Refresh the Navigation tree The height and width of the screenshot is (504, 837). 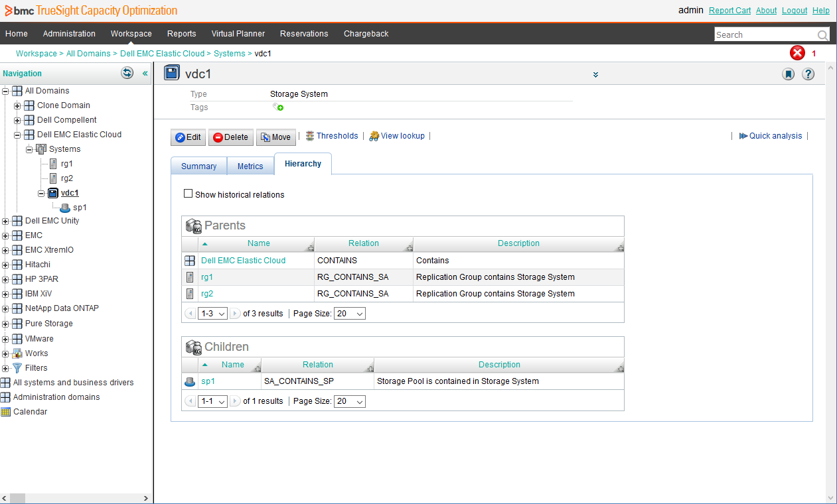tap(127, 73)
